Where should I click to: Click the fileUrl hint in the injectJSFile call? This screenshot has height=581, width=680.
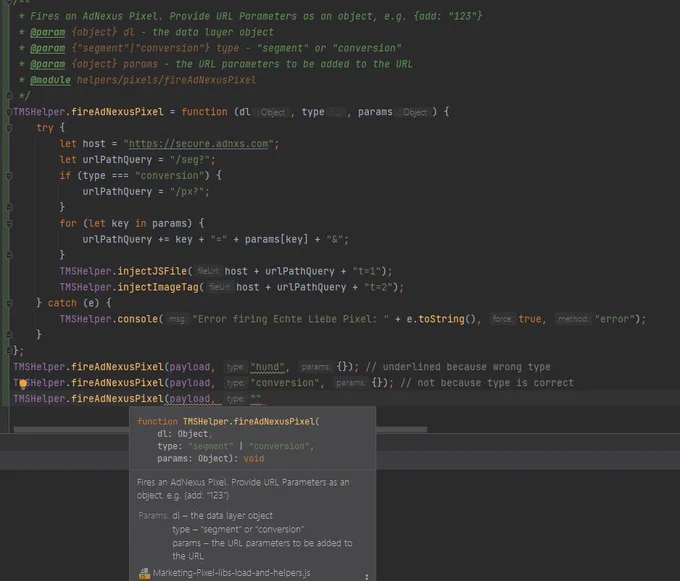tap(208, 271)
